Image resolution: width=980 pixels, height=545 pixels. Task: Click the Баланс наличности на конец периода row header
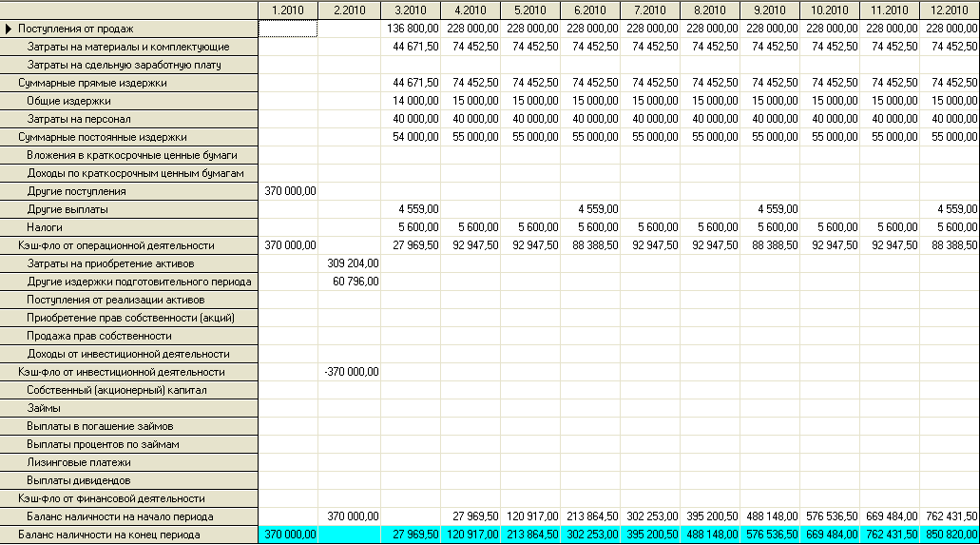click(128, 536)
